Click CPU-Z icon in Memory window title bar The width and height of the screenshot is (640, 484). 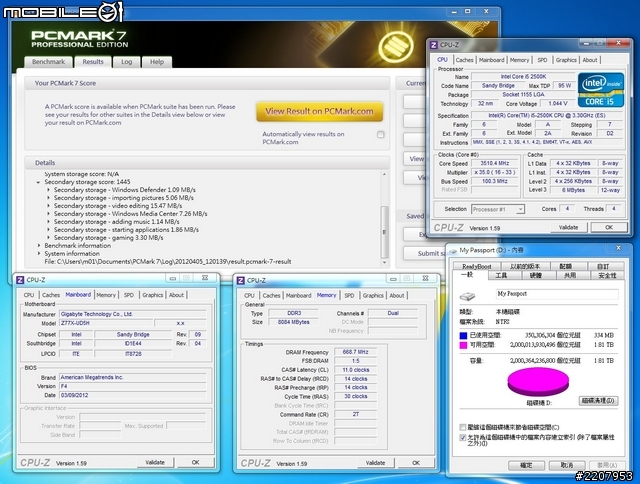coord(241,280)
